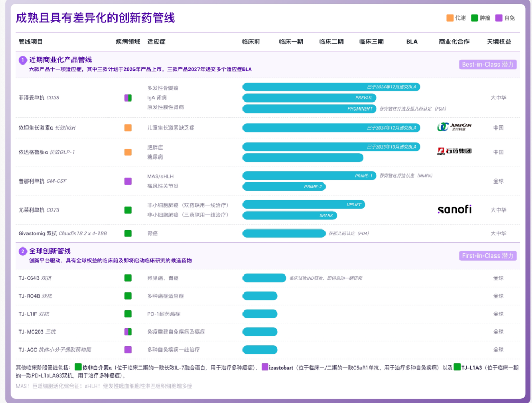Toggle the 肿瘤 legend filter
Image resolution: width=532 pixels, height=403 pixels.
tap(479, 17)
